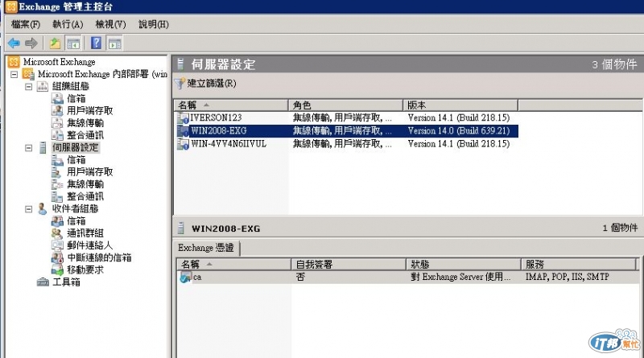
Task: Click Version 14.0 (Build 639.21) cell
Action: [x=459, y=131]
